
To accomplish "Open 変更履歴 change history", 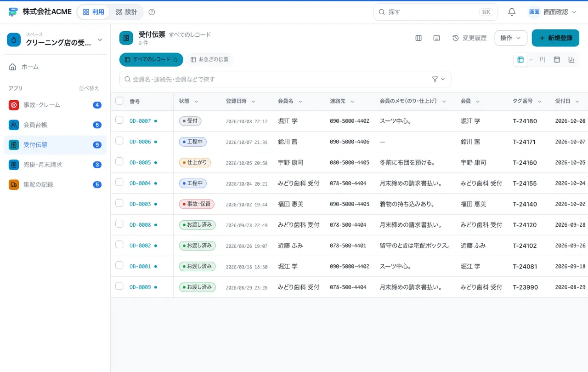I will (469, 38).
